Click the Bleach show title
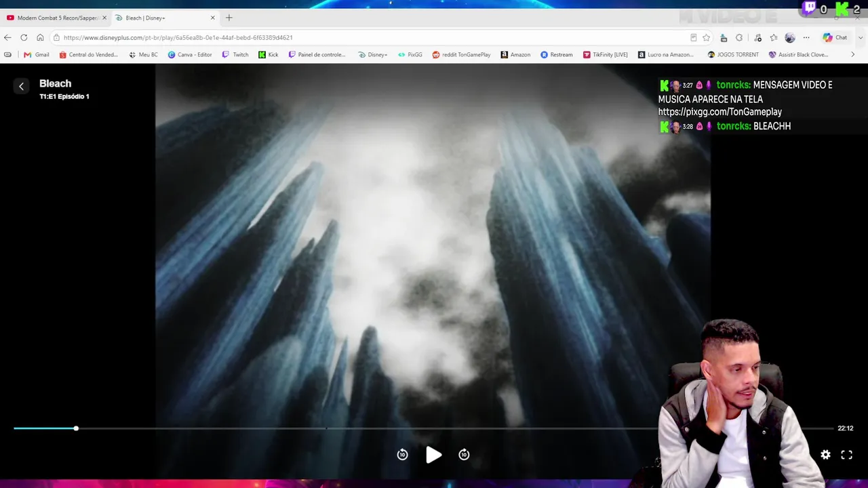868x488 pixels. [x=55, y=83]
